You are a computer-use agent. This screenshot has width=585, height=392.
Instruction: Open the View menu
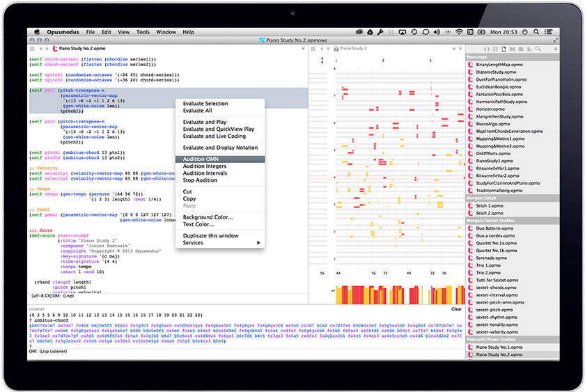[x=123, y=32]
